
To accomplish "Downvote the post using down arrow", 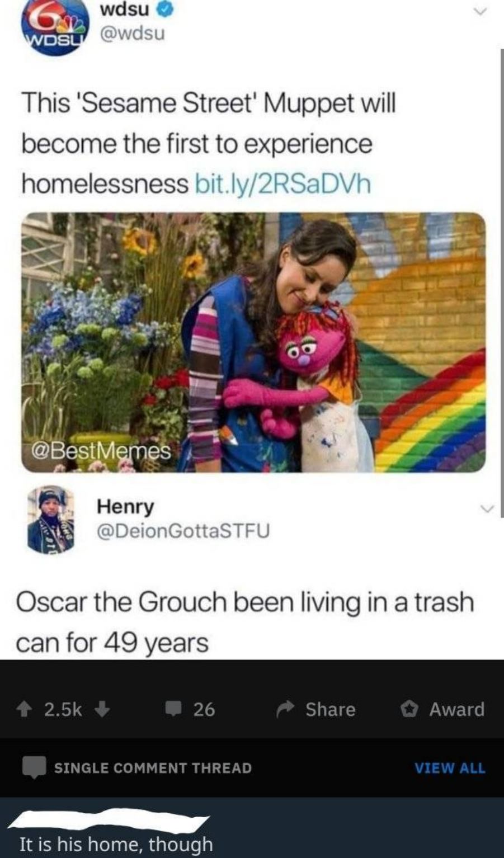I will click(102, 709).
